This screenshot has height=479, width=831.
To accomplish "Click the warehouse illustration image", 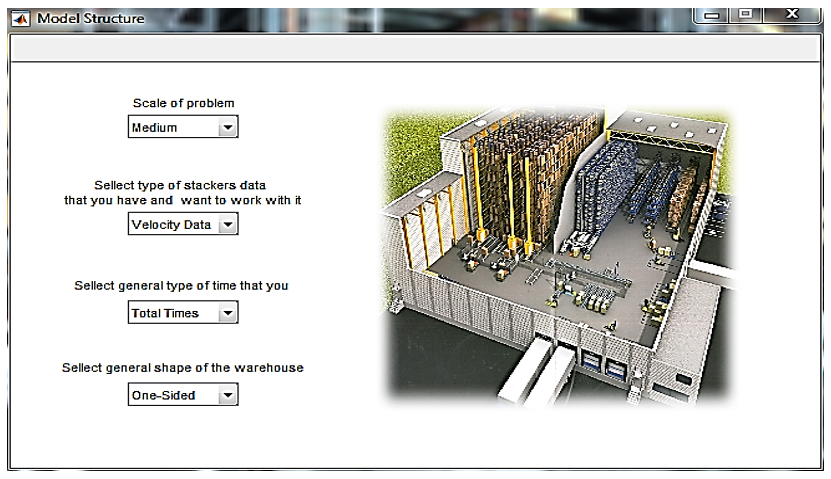I will tap(558, 256).
